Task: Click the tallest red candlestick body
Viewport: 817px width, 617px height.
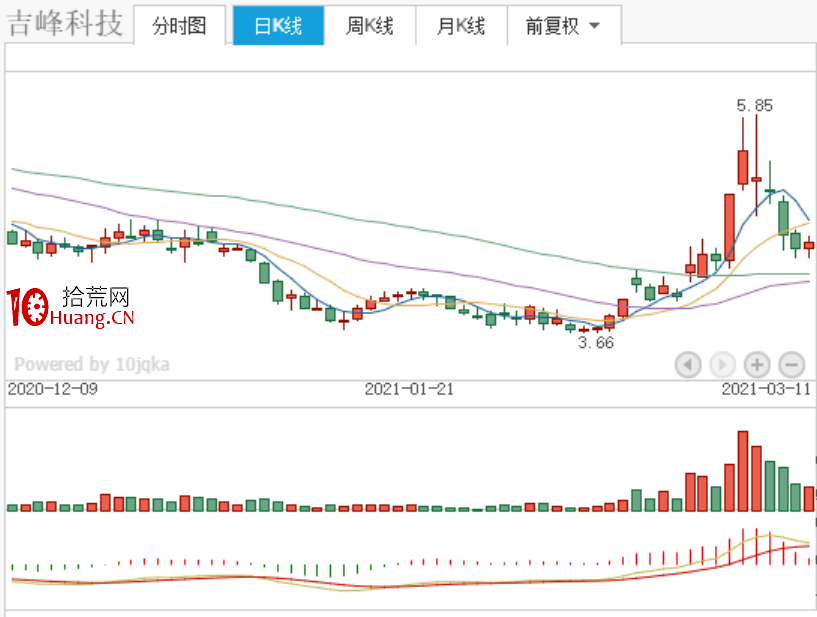Action: (729, 227)
